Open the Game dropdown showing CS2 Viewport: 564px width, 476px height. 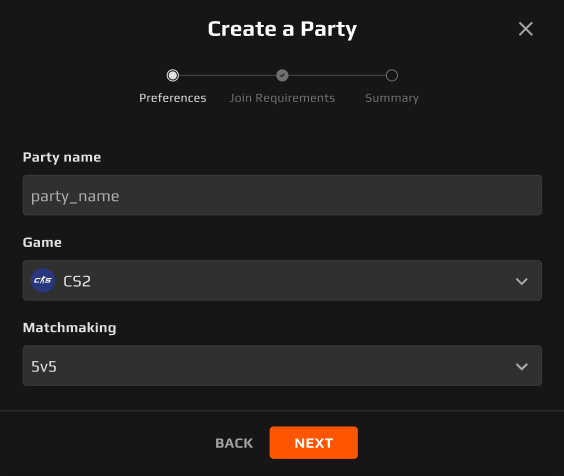[x=282, y=280]
